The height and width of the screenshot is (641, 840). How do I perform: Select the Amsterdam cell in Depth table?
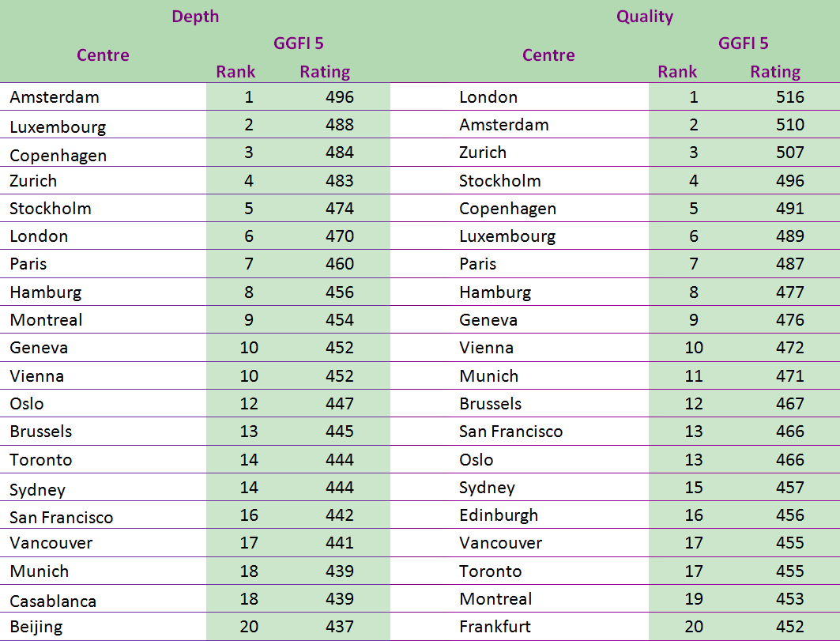coord(55,97)
